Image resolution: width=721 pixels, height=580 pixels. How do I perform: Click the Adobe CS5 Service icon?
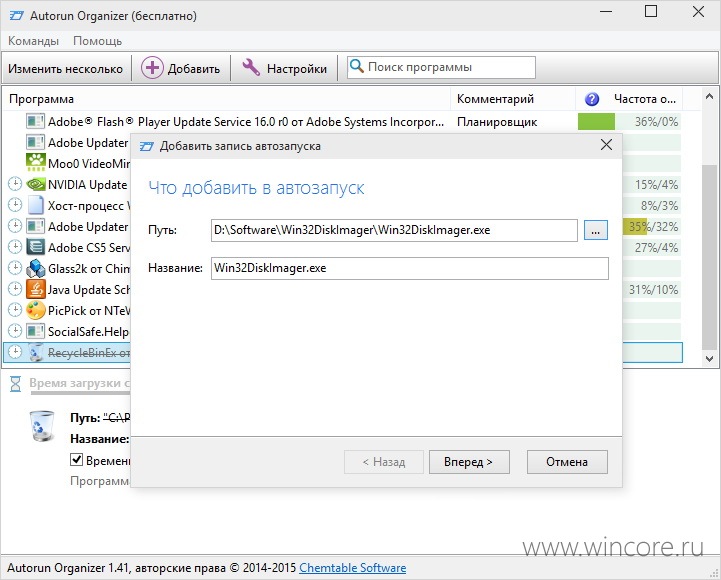pyautogui.click(x=35, y=247)
